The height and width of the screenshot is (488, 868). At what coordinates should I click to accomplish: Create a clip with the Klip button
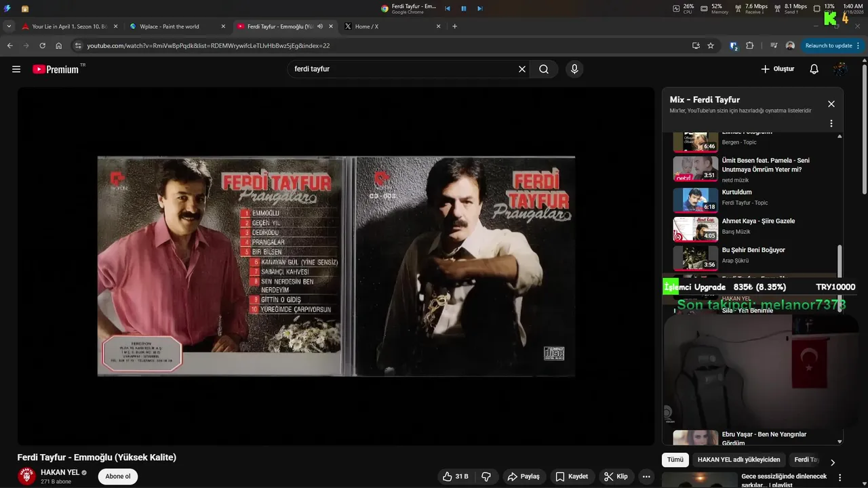pos(616,476)
